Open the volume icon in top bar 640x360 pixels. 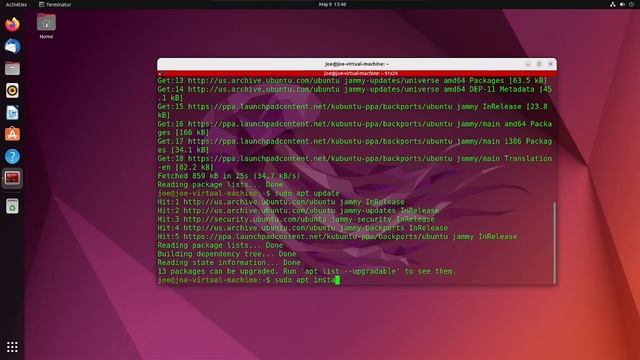(x=622, y=4)
